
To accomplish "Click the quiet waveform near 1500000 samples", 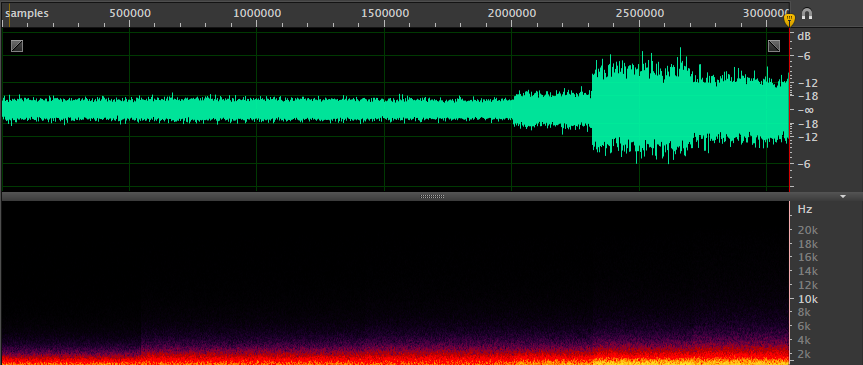I will 384,108.
